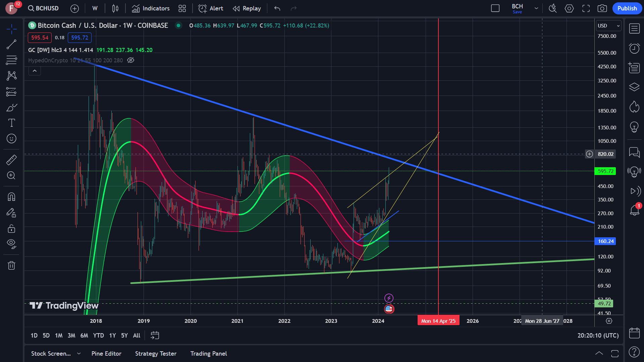The width and height of the screenshot is (644, 362).
Task: Expand the bottom panel chevron
Action: (599, 354)
